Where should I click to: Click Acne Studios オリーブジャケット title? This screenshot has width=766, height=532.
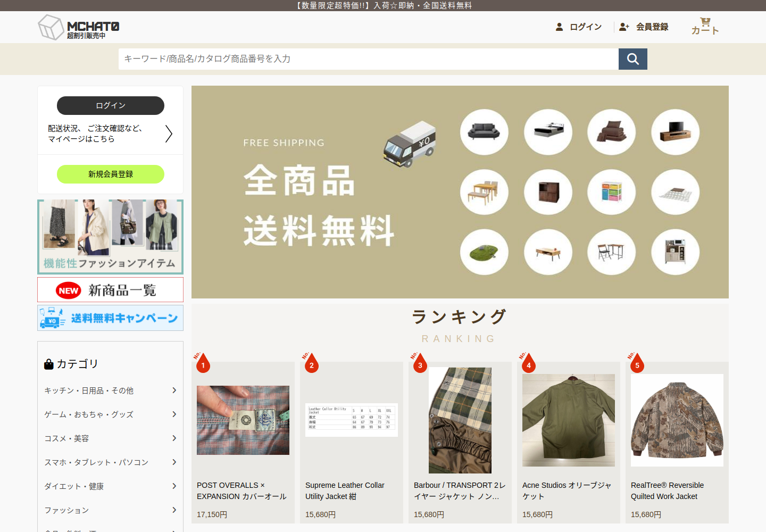pos(567,491)
